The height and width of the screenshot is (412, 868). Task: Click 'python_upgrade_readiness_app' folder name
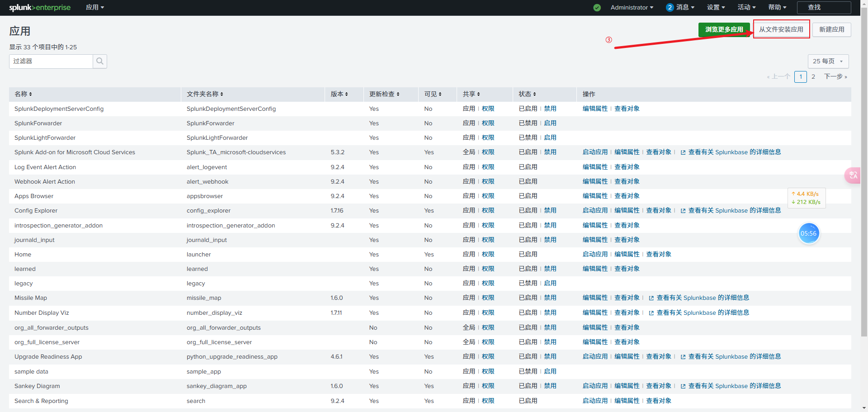click(x=232, y=357)
